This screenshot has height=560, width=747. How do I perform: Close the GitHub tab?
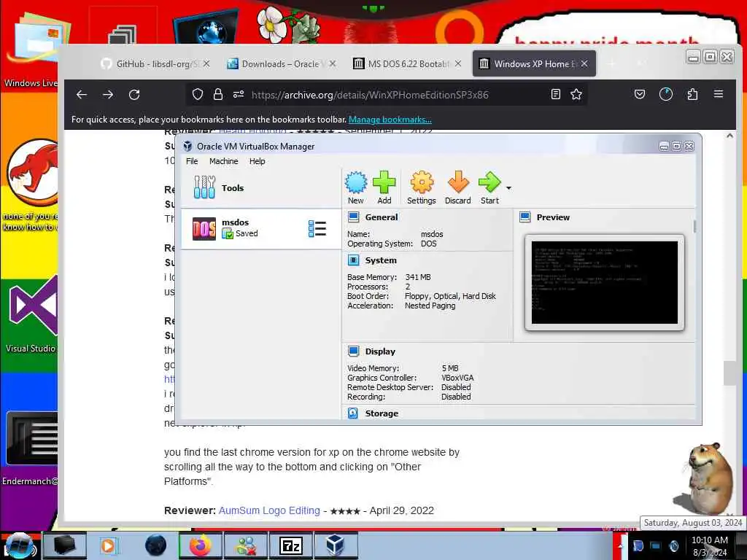pos(206,63)
